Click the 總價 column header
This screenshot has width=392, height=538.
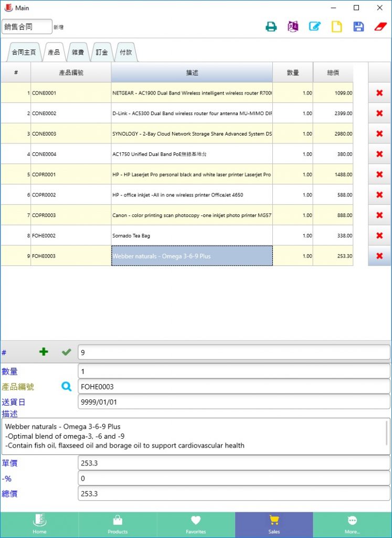click(333, 73)
